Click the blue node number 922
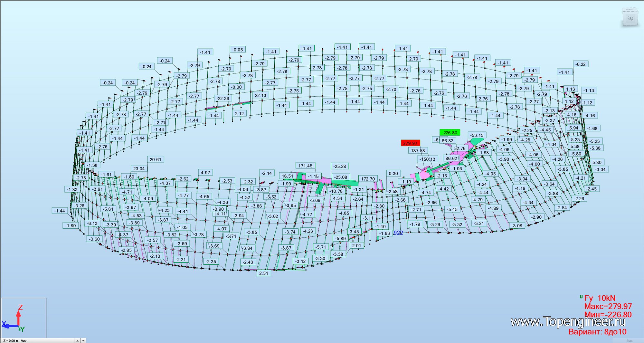644x343 pixels. (x=398, y=233)
